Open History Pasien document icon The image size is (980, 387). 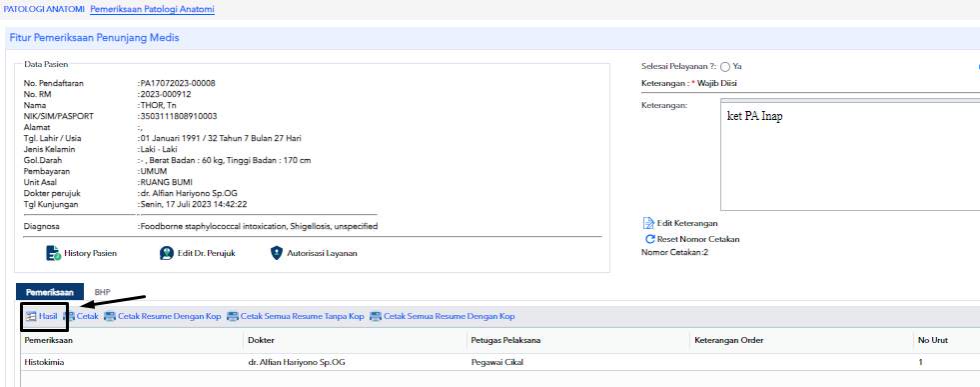click(x=54, y=253)
